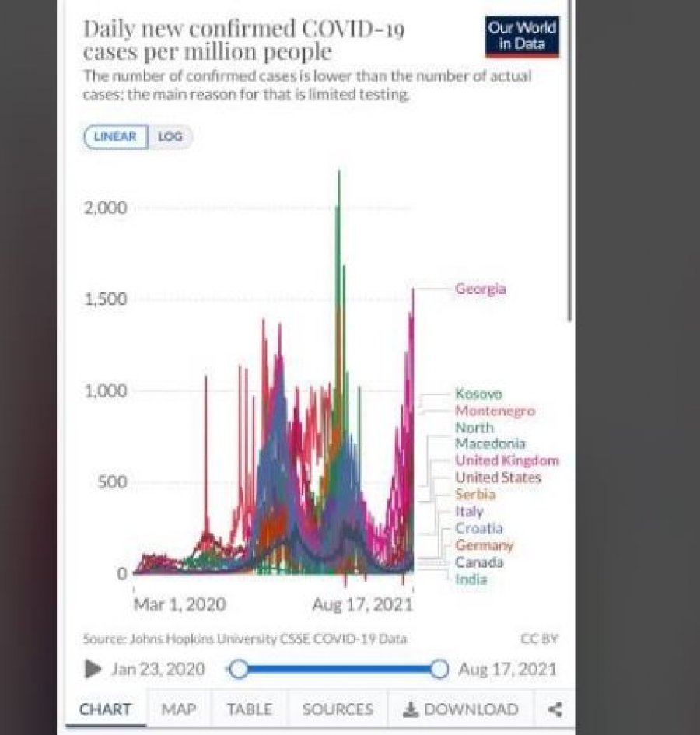Viewport: 700px width, 735px height.
Task: Click the timeline end handle
Action: coord(439,669)
